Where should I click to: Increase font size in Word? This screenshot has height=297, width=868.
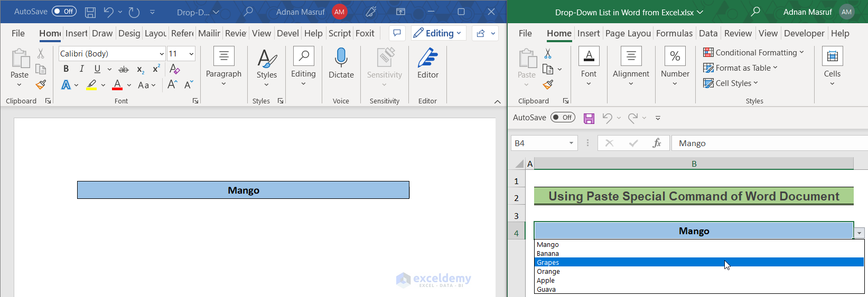172,84
